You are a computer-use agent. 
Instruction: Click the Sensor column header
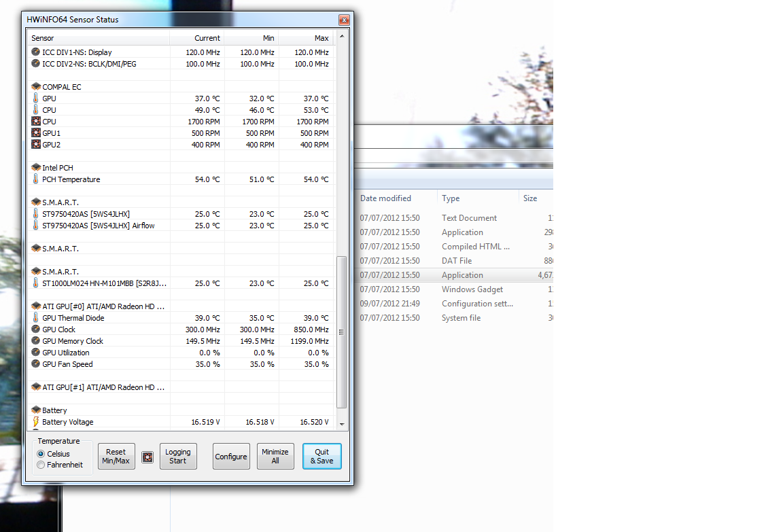coord(99,38)
